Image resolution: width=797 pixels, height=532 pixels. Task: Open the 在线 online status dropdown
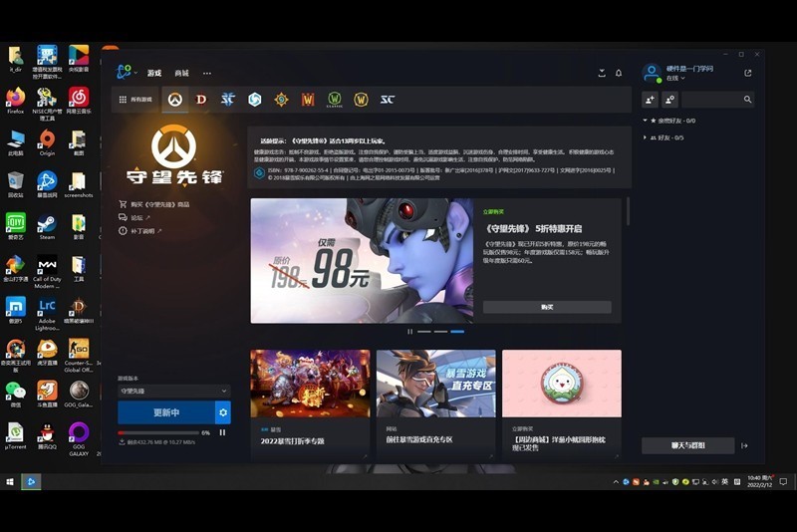(675, 79)
